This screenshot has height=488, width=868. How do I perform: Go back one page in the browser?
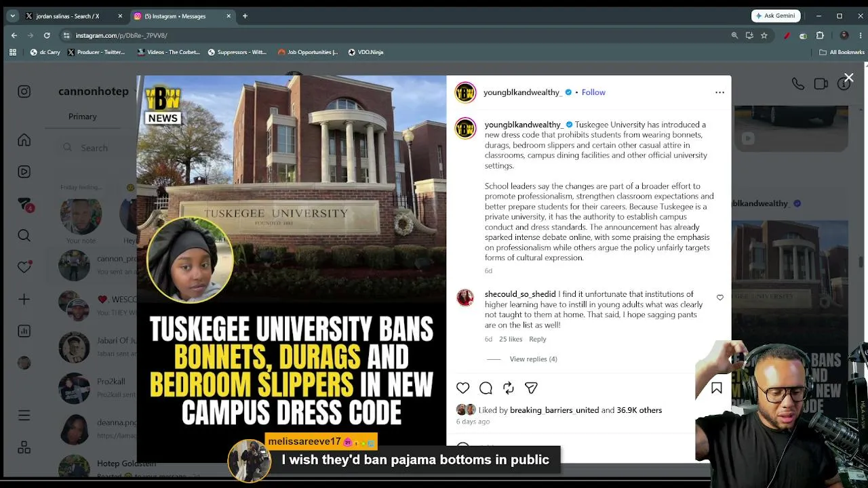(14, 35)
